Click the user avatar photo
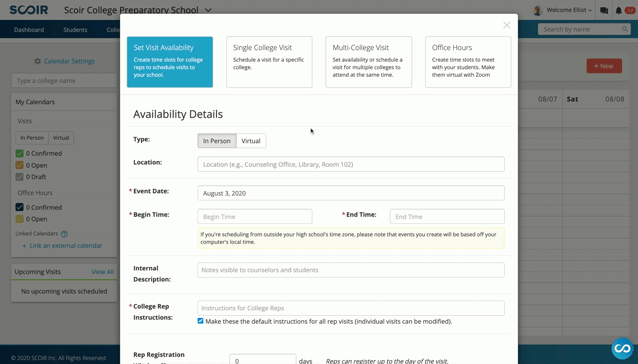This screenshot has width=638, height=364. (537, 11)
